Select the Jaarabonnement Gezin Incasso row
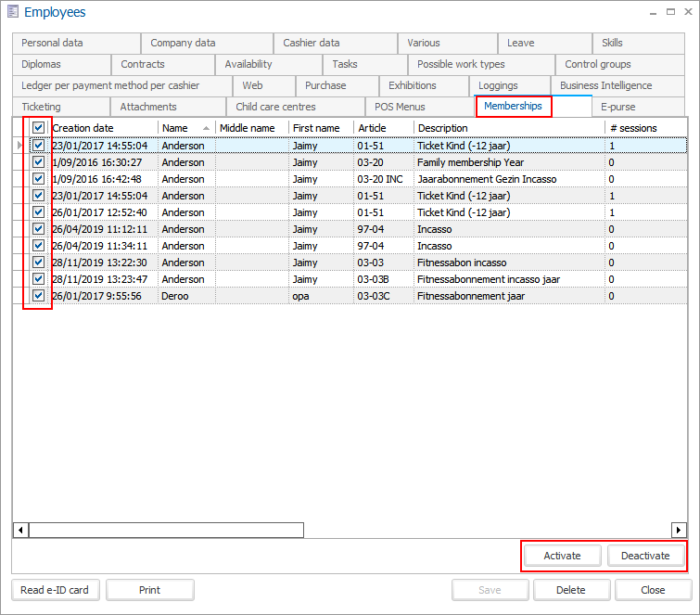This screenshot has height=615, width=700. tap(487, 179)
